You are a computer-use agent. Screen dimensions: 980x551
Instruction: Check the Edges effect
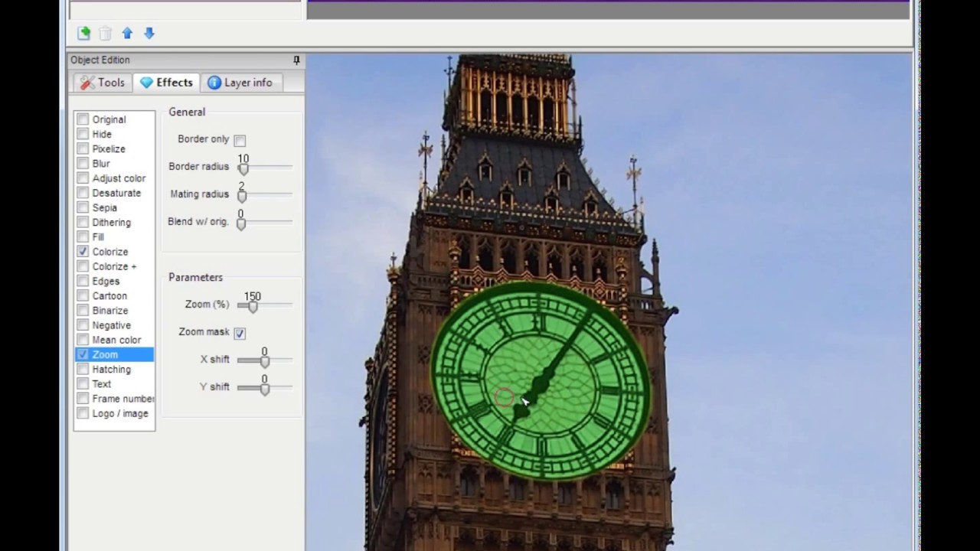pos(83,281)
